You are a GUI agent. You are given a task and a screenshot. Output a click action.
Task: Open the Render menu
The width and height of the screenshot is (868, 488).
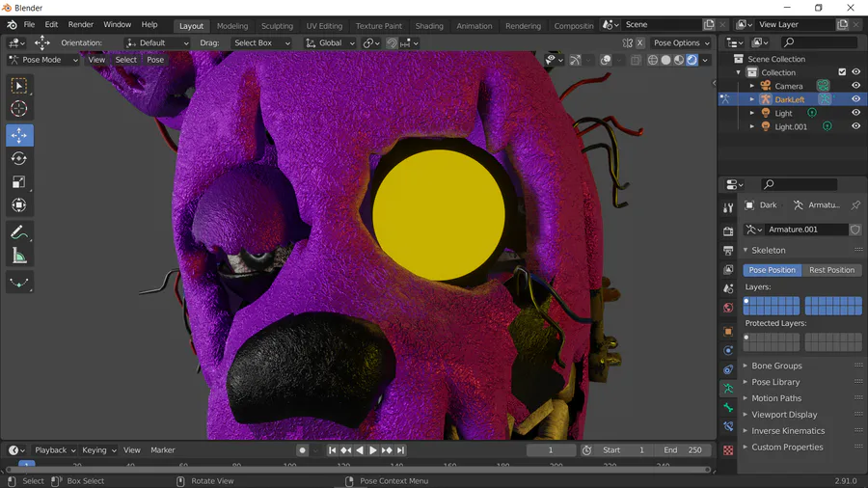click(x=81, y=24)
